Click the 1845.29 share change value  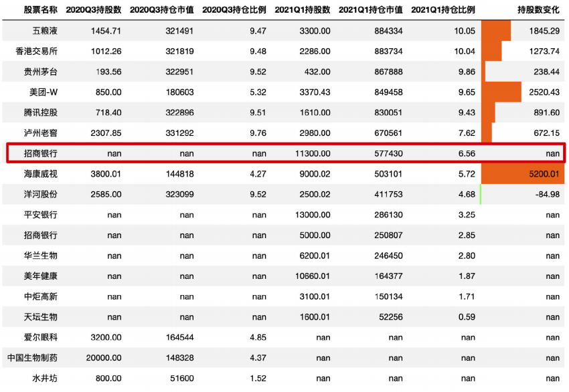pyautogui.click(x=544, y=31)
